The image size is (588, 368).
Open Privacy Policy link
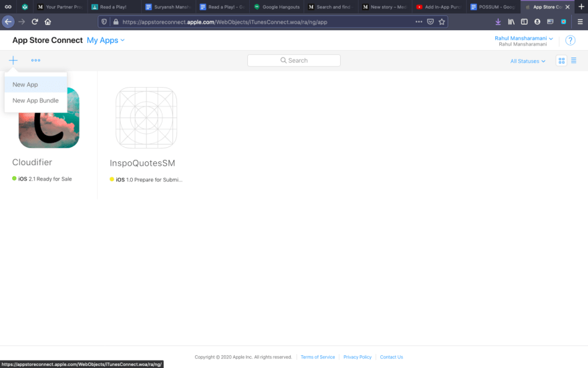pyautogui.click(x=357, y=357)
